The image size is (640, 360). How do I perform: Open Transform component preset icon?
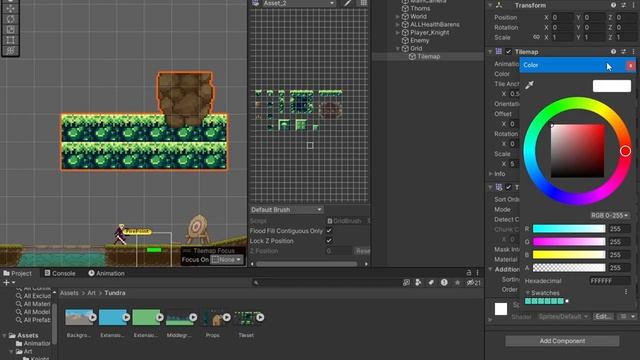[623, 5]
